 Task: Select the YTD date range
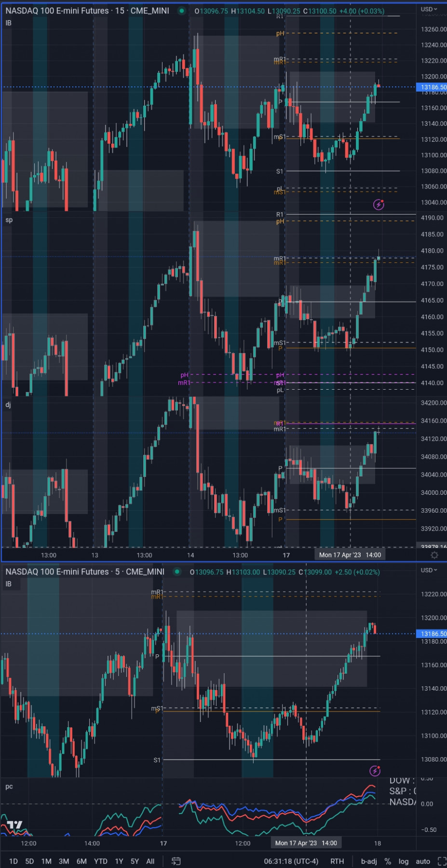(101, 861)
